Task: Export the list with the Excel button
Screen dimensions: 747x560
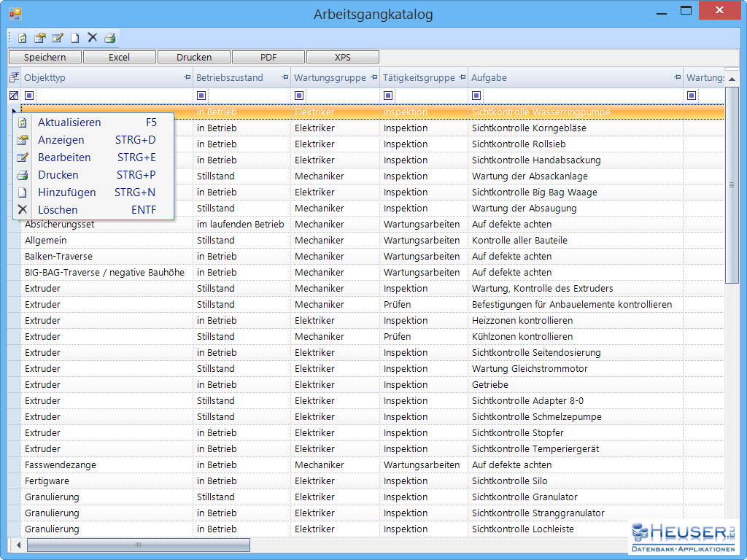Action: 120,57
